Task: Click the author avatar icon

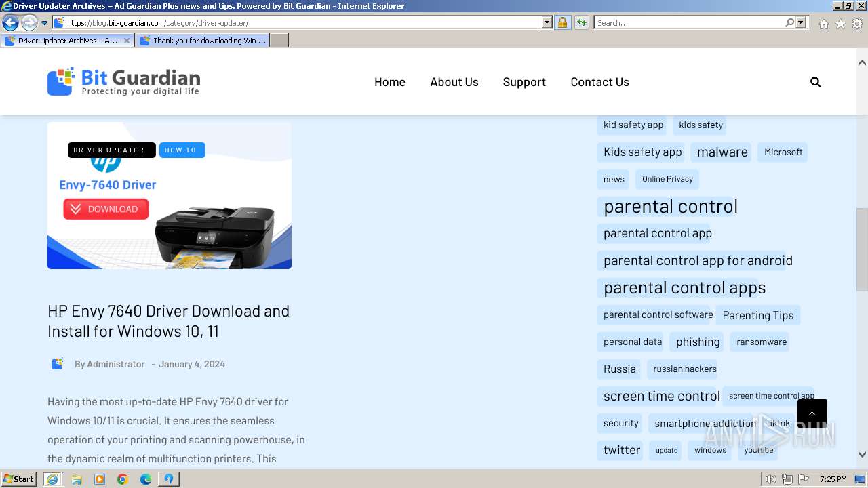Action: [58, 364]
